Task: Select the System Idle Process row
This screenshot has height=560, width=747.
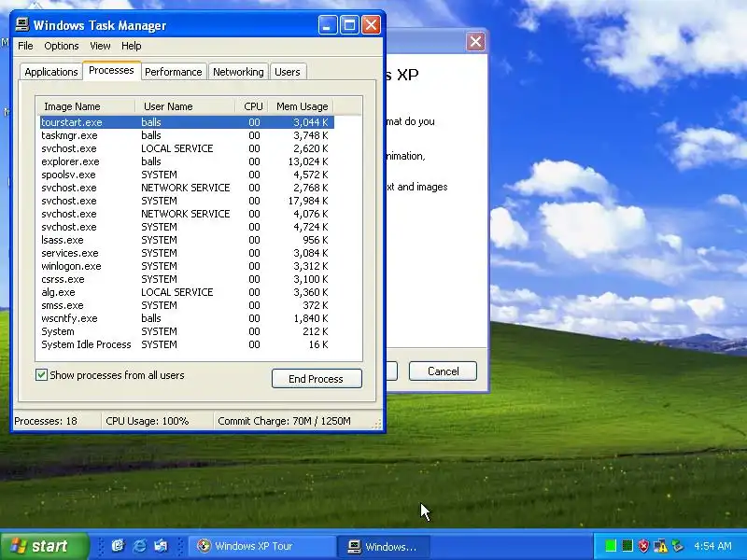Action: click(x=187, y=344)
